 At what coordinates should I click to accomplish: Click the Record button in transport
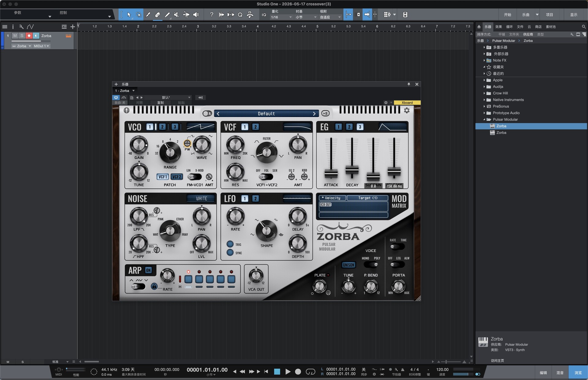(x=298, y=372)
